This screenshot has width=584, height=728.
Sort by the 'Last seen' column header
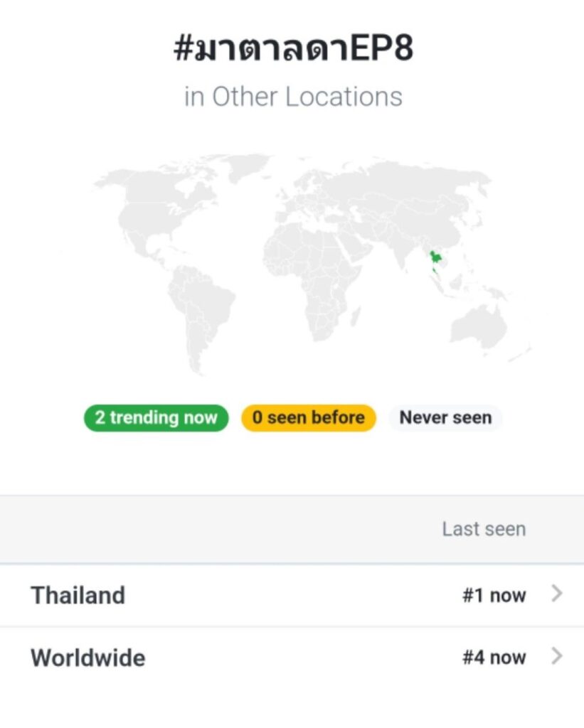(x=483, y=529)
